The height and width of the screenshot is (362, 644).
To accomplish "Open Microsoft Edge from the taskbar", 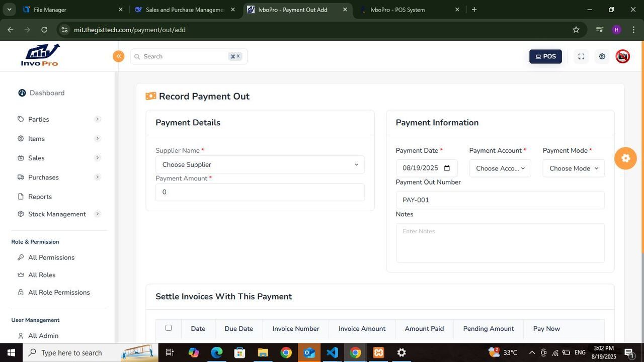I will pos(216,352).
